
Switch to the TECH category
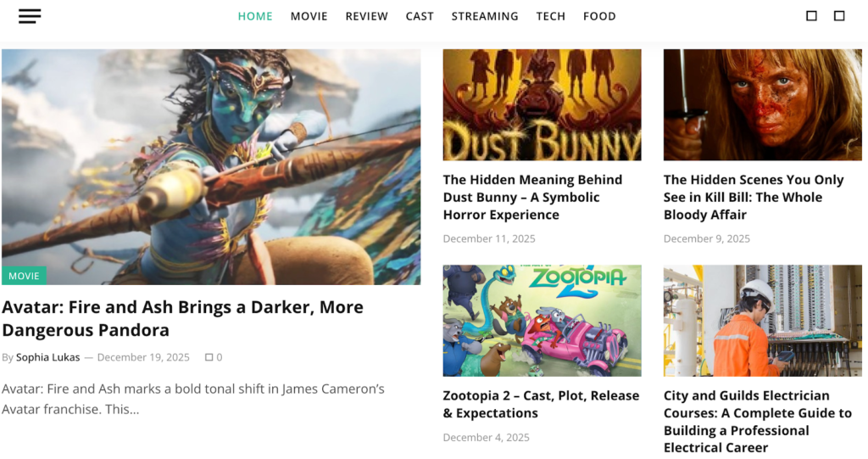(x=550, y=16)
